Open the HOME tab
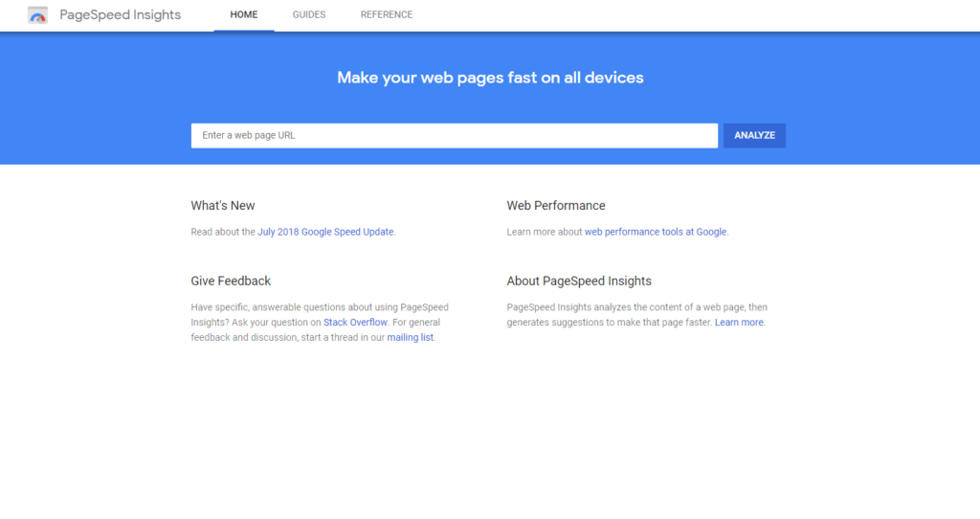The image size is (980, 519). tap(244, 15)
